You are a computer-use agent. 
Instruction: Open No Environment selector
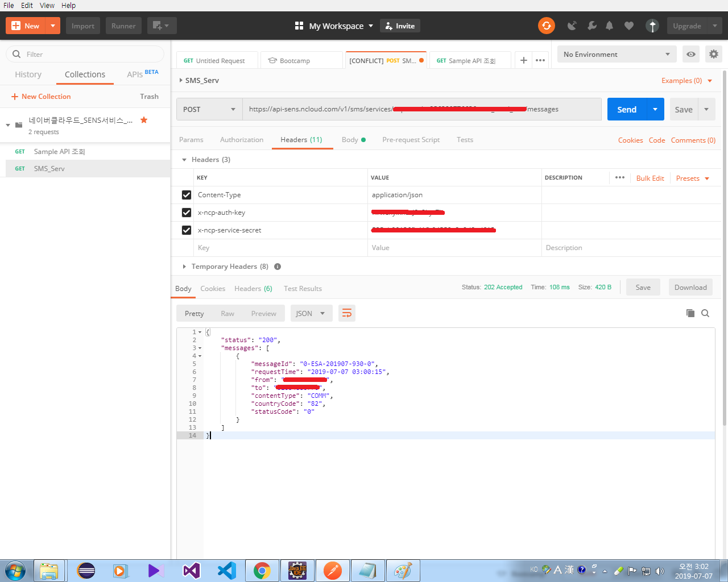[617, 54]
